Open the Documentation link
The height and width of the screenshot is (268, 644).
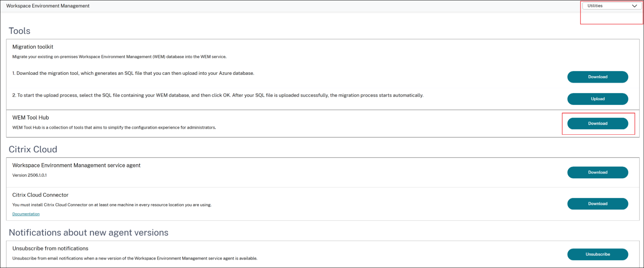(x=26, y=214)
